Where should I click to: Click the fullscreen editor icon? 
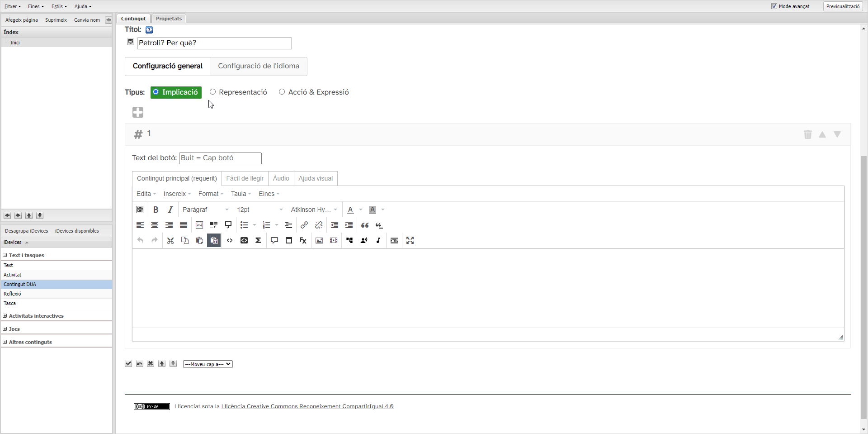click(410, 240)
